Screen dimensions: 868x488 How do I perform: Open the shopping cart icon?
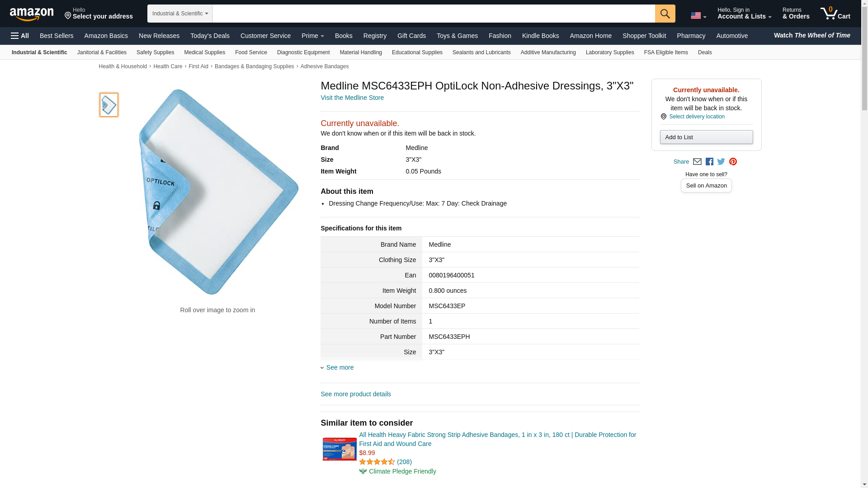point(835,14)
